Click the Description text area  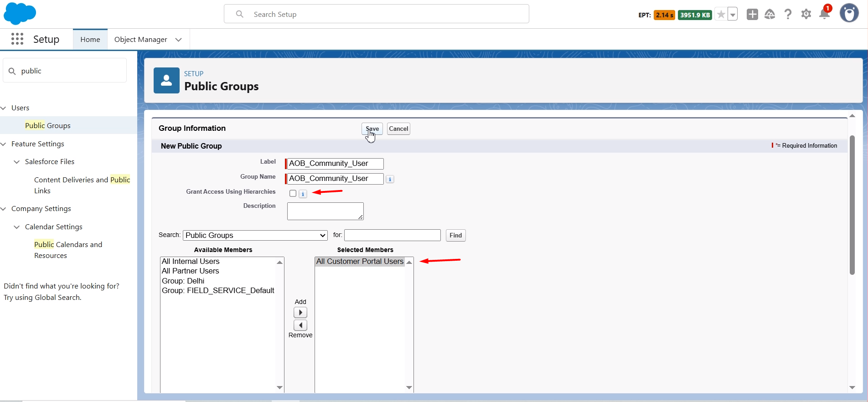325,211
